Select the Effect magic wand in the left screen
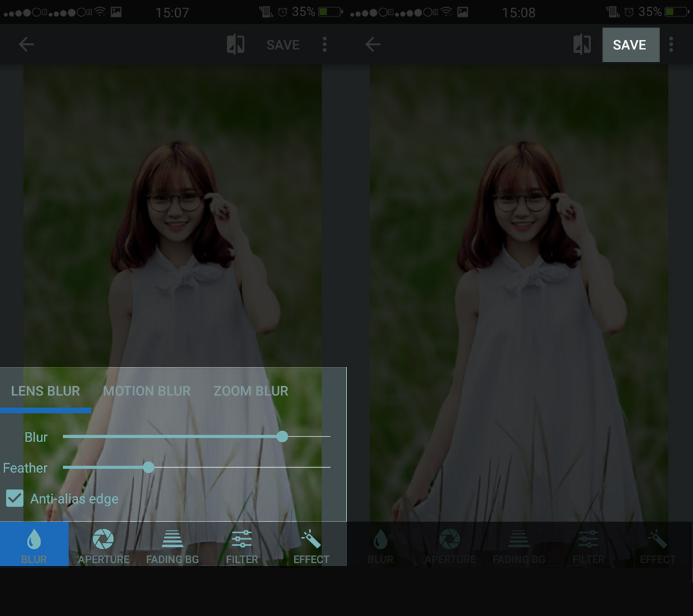 point(311,544)
